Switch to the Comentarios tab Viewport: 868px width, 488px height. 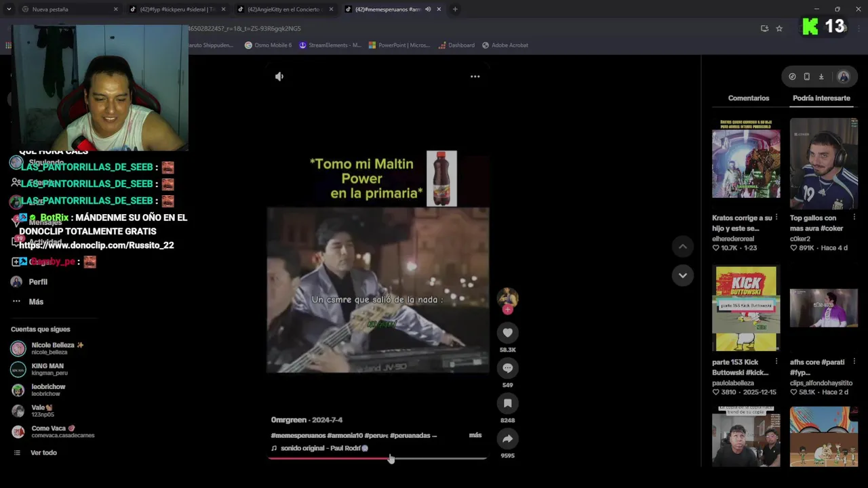click(x=749, y=98)
